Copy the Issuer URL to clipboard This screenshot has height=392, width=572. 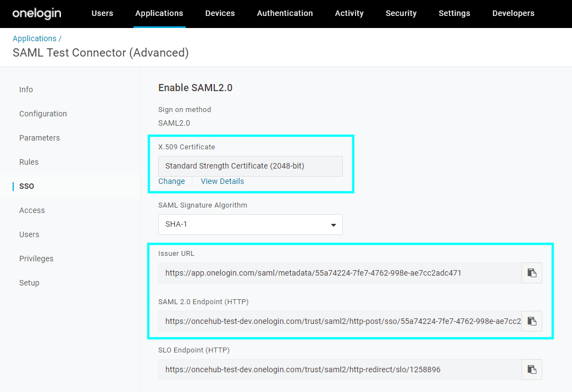tap(531, 273)
